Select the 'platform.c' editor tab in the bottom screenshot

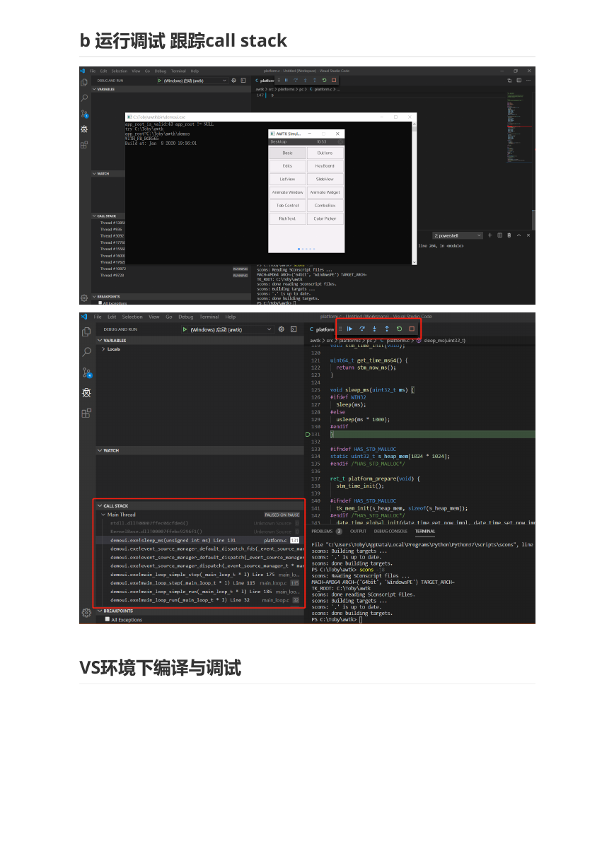click(x=323, y=329)
